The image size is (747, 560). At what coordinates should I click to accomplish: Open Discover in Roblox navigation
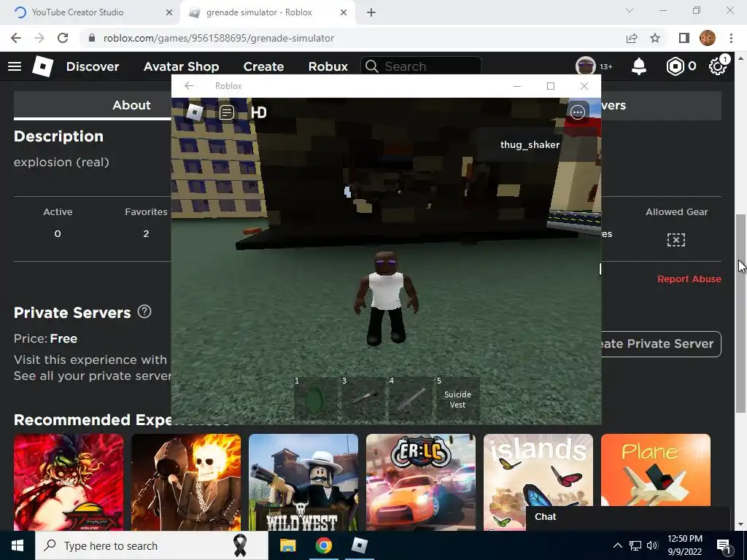(x=93, y=66)
